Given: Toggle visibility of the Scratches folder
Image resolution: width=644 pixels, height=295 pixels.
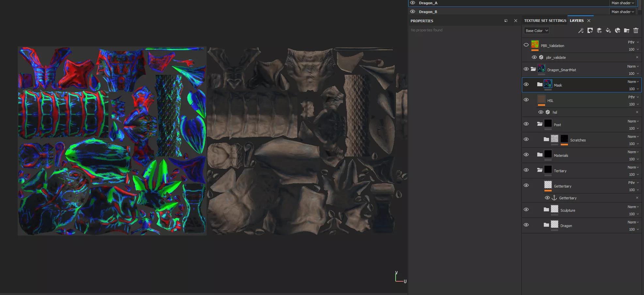Looking at the screenshot, I should 526,139.
